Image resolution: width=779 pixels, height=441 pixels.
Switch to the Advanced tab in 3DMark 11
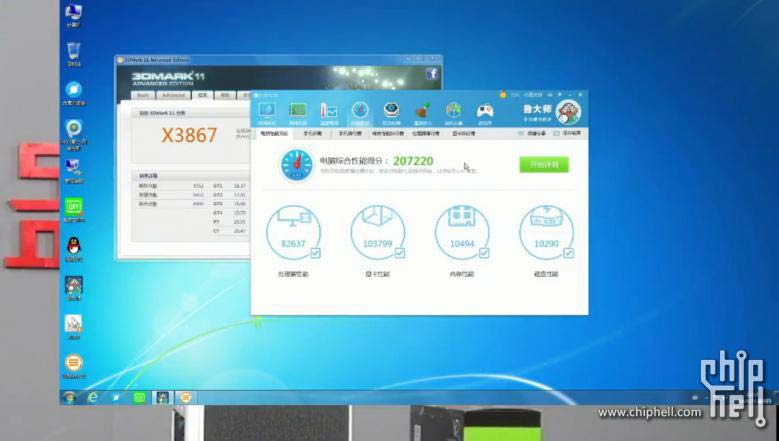point(173,96)
